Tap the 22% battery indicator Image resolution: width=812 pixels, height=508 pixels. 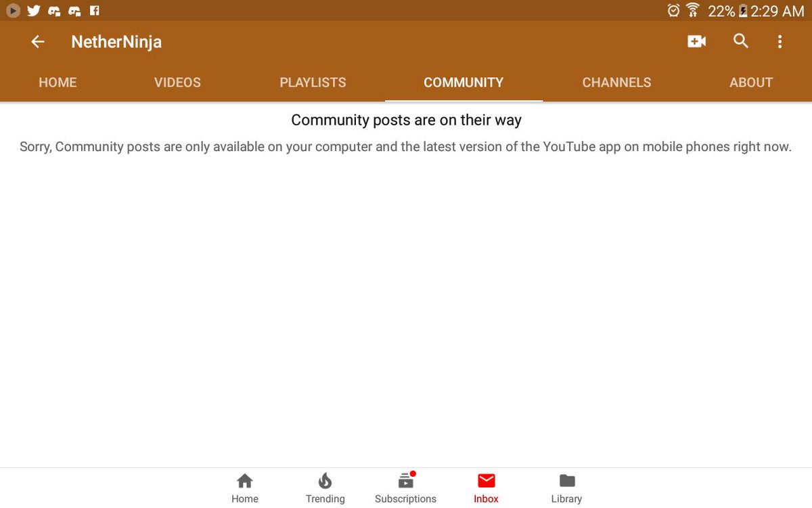(727, 10)
